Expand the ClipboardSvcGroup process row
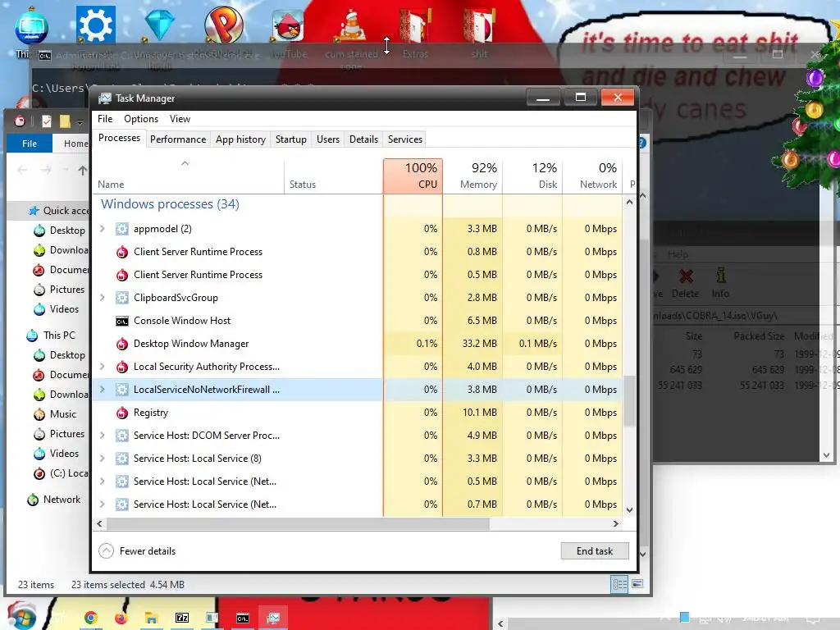This screenshot has width=840, height=630. (x=103, y=298)
